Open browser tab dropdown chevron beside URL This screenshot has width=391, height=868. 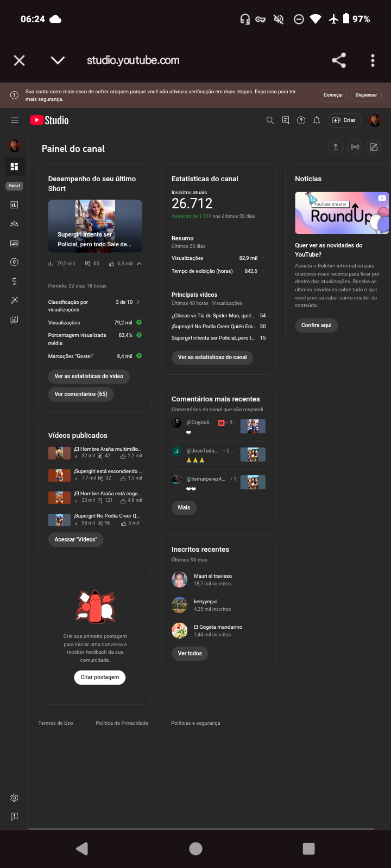tap(58, 60)
